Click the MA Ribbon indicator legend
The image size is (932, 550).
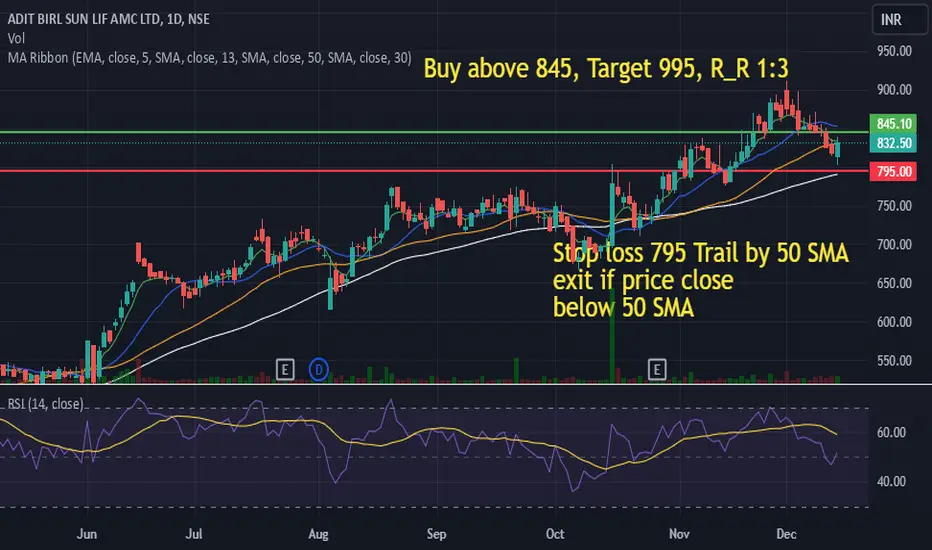pos(209,58)
